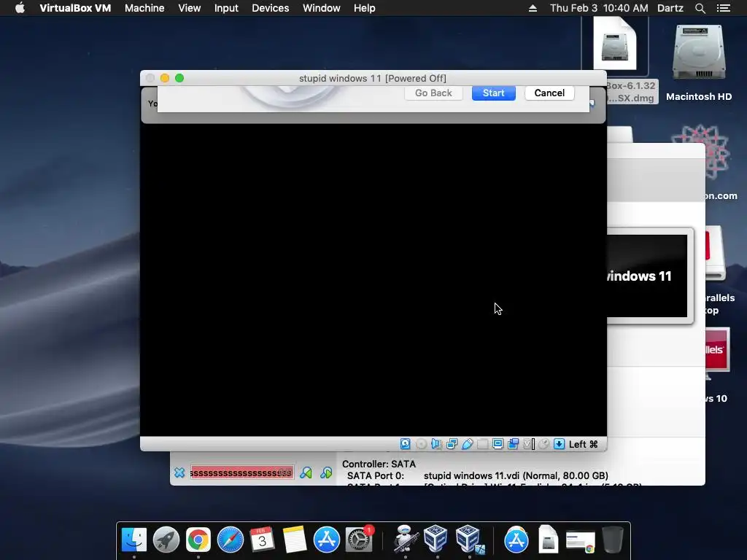Click the shared folders status icon

click(482, 444)
